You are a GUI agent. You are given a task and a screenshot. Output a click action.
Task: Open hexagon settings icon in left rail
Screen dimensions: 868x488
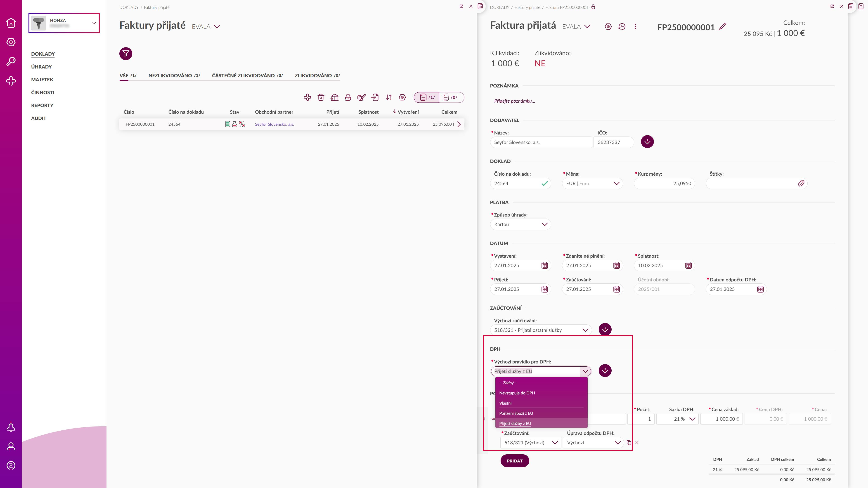point(11,42)
